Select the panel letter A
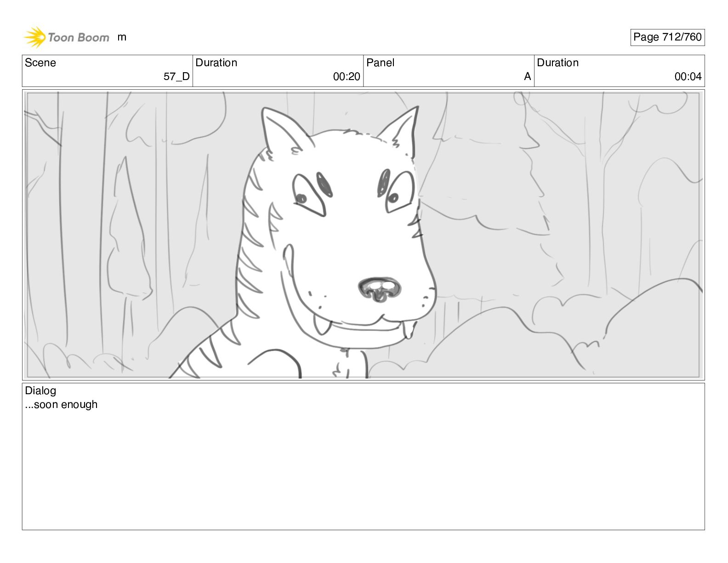Screen dimensions: 728x563 pos(528,77)
